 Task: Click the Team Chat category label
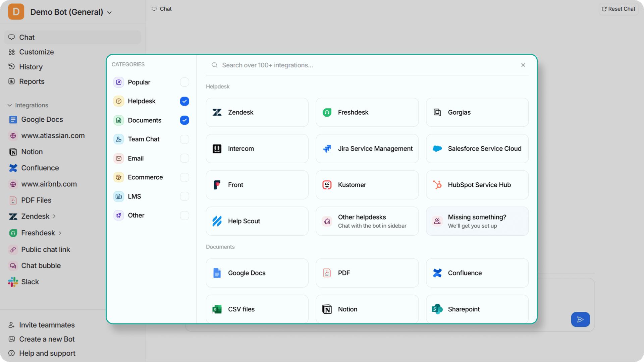tap(144, 139)
